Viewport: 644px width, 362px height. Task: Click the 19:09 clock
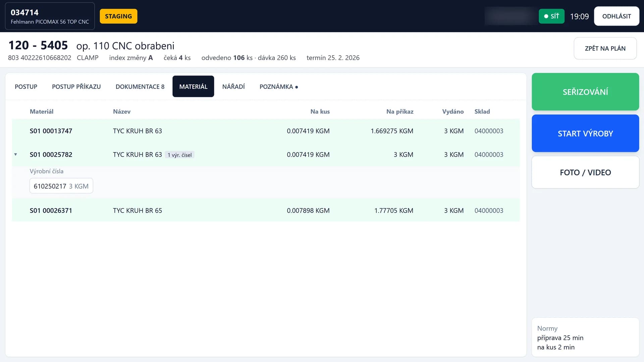coord(579,16)
